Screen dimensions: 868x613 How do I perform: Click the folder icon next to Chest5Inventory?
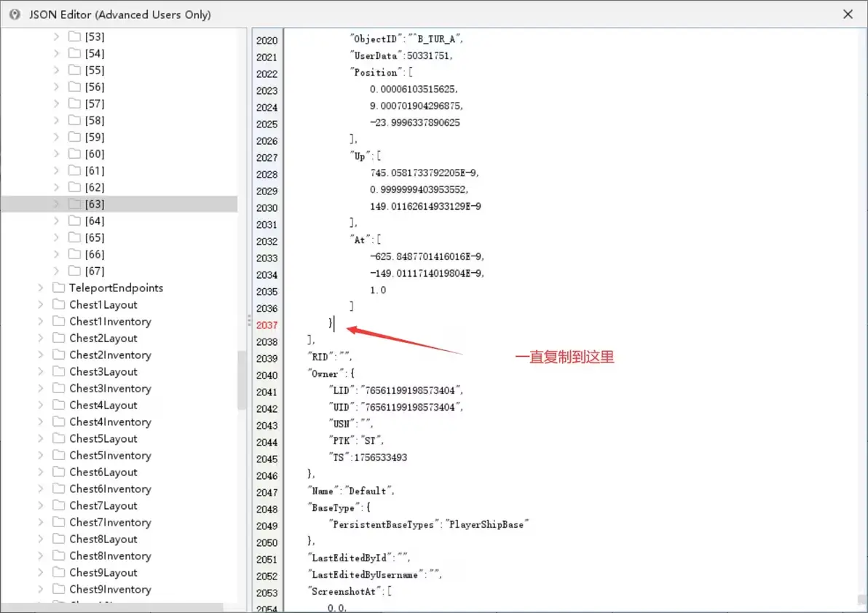pyautogui.click(x=59, y=455)
